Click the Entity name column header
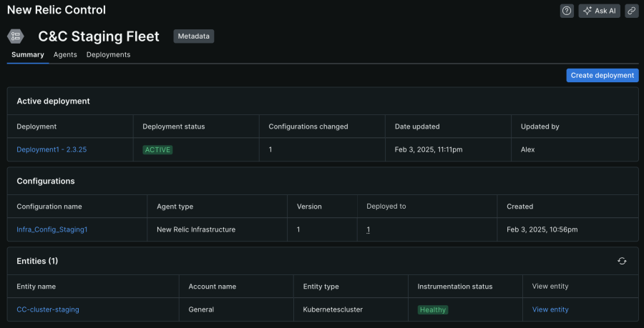The width and height of the screenshot is (644, 328). [x=36, y=287]
